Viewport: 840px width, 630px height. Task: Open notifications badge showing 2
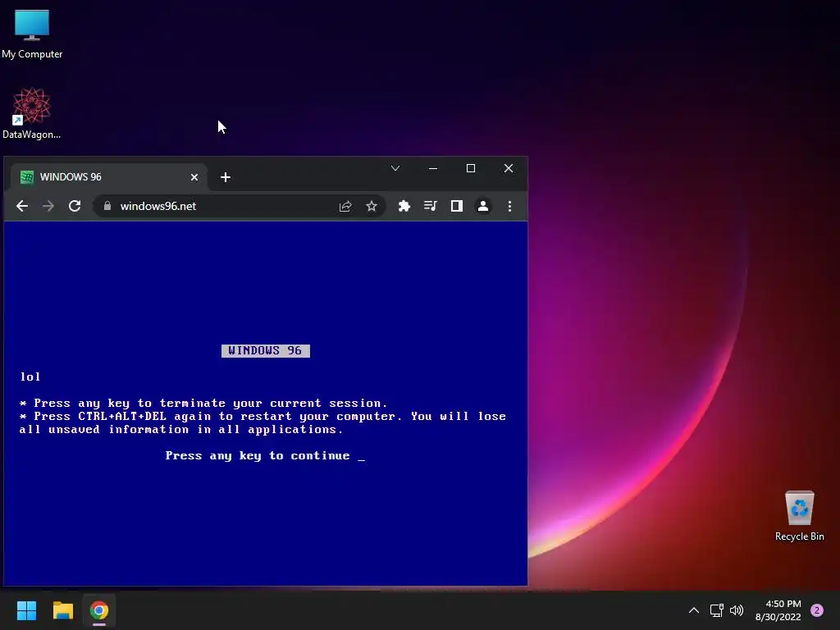(x=817, y=610)
